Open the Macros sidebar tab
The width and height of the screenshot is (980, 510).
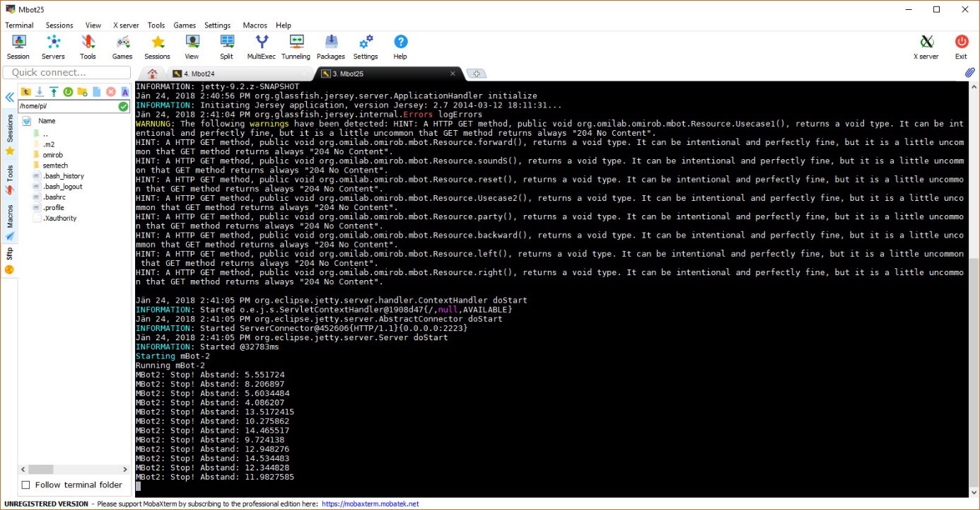(10, 222)
